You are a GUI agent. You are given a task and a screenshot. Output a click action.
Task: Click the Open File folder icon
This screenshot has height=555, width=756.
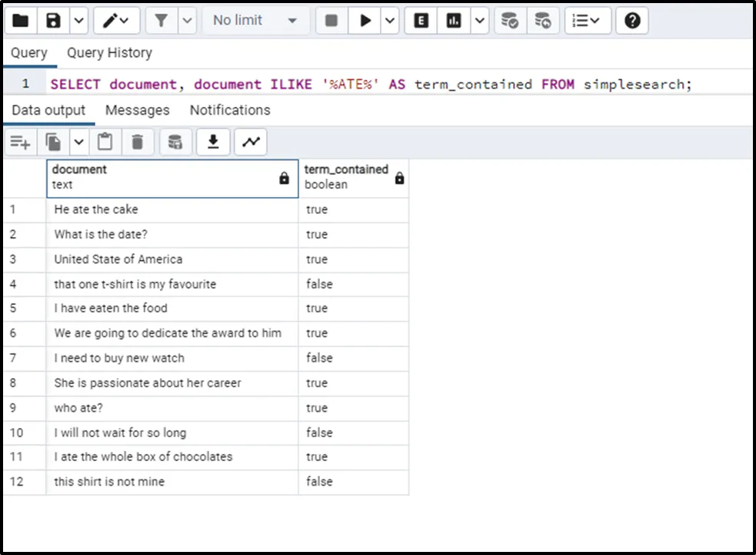pyautogui.click(x=21, y=21)
